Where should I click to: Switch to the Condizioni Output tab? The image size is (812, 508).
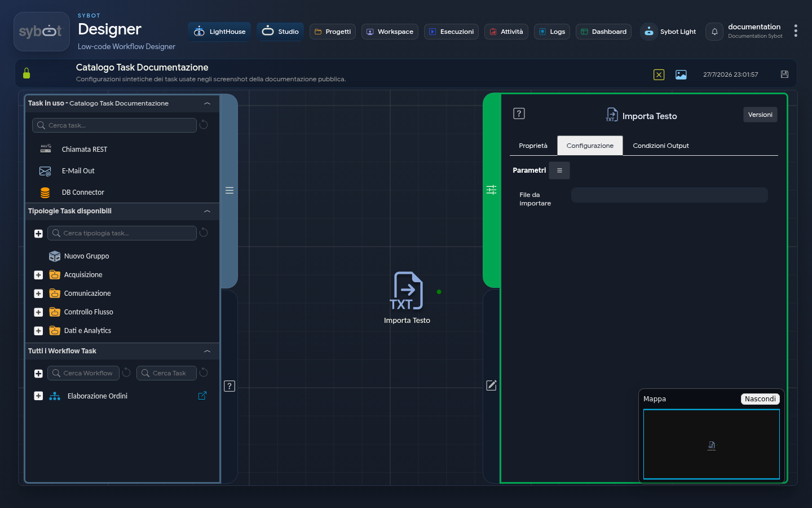(661, 146)
